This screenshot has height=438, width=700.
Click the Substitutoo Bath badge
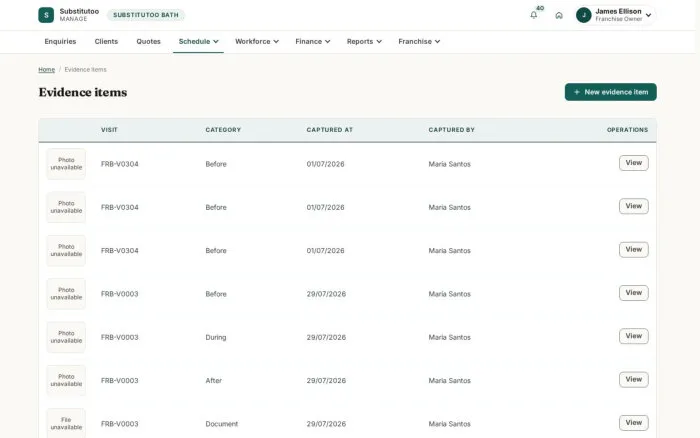pos(146,15)
